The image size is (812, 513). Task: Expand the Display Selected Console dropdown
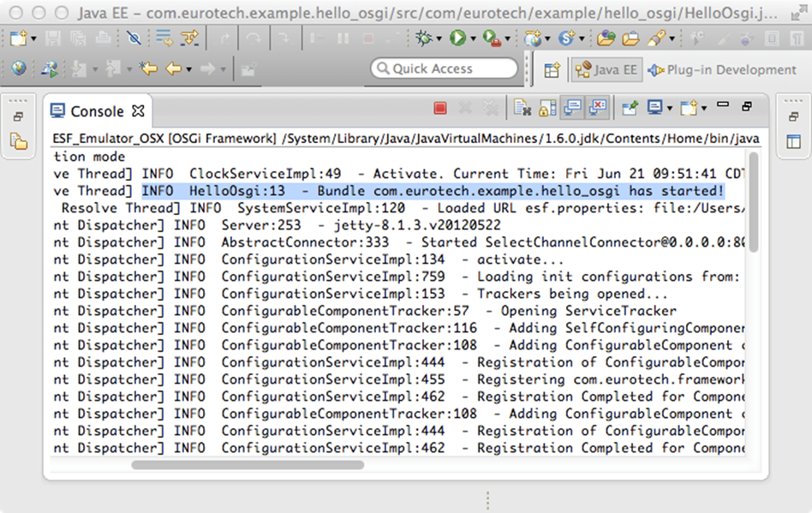click(x=670, y=109)
